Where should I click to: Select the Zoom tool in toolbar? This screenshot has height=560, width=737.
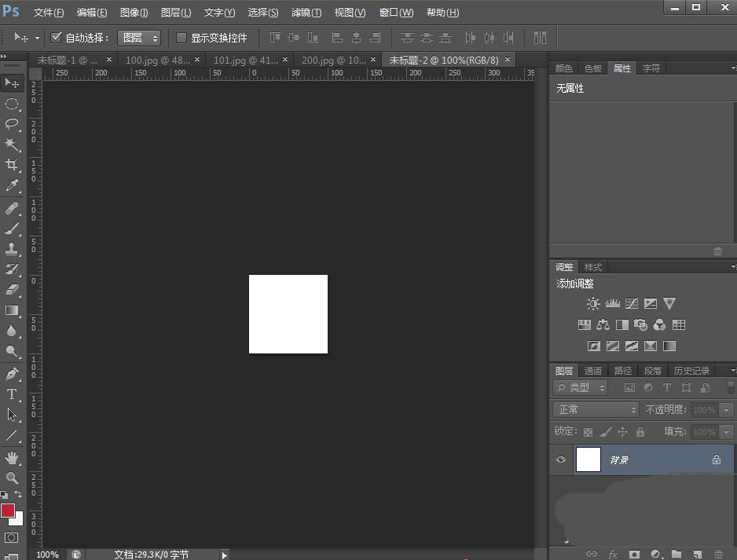[x=12, y=478]
